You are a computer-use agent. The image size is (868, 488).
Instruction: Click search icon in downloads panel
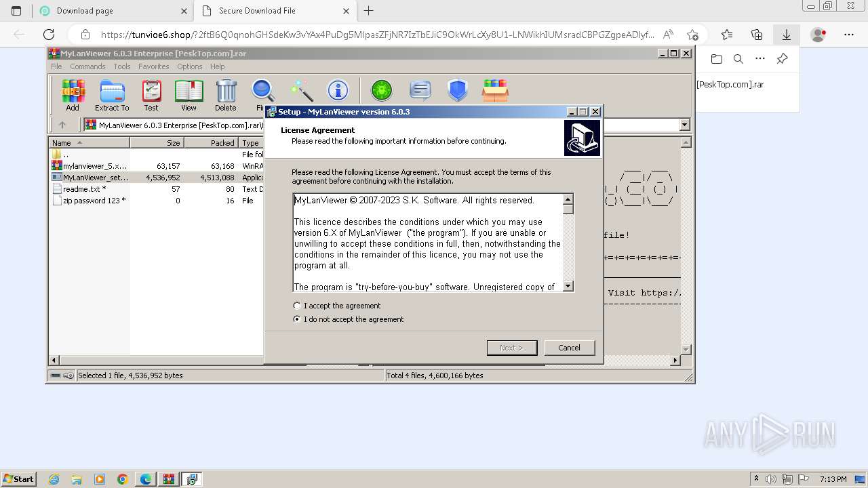pyautogui.click(x=738, y=59)
